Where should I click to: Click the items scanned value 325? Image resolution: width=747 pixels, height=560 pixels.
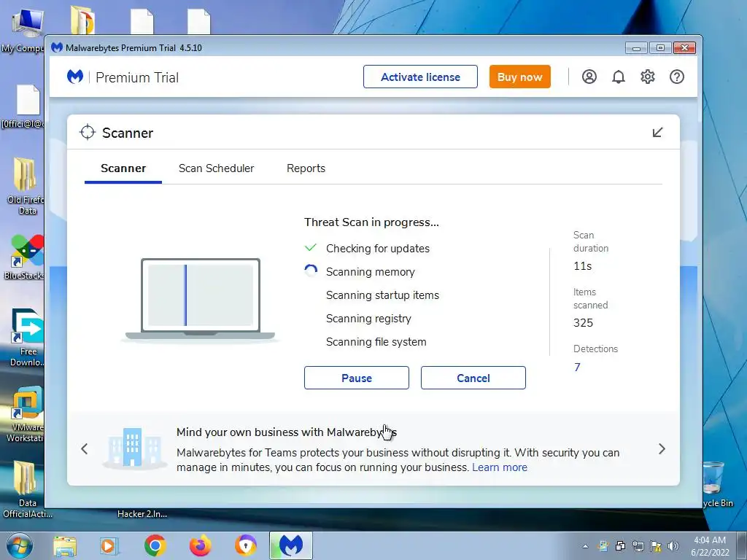(x=583, y=322)
